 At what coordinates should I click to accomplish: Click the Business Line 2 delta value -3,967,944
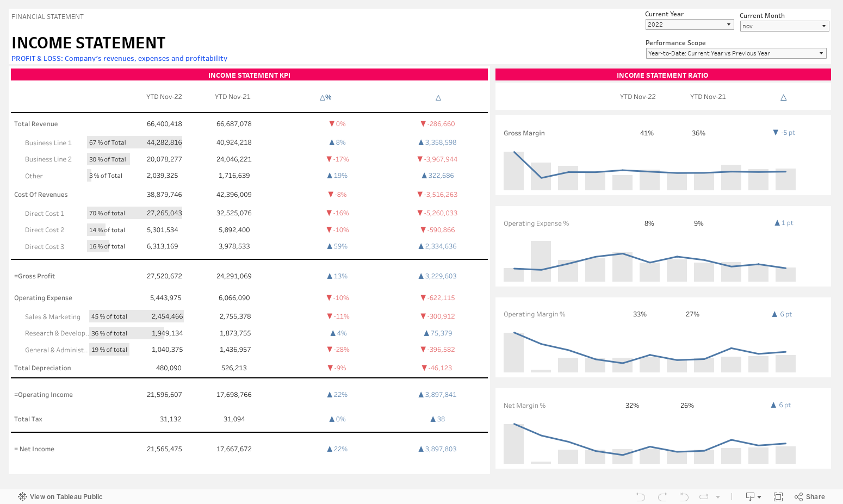point(441,159)
